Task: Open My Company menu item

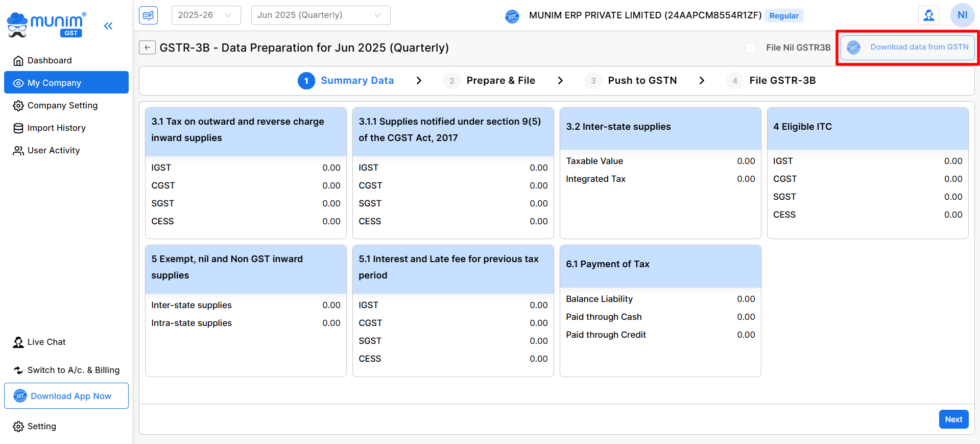Action: coord(66,83)
